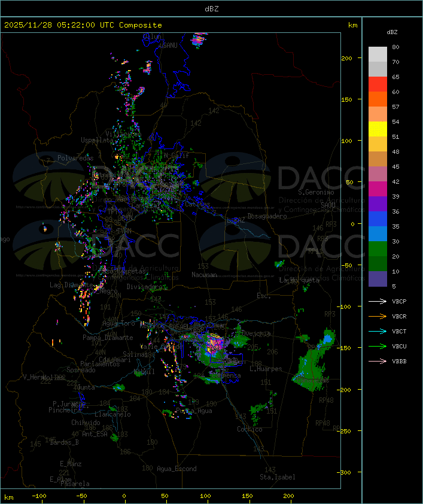The height and width of the screenshot is (504, 423).
Task: Click the Divisadero place label
Action: [145, 287]
